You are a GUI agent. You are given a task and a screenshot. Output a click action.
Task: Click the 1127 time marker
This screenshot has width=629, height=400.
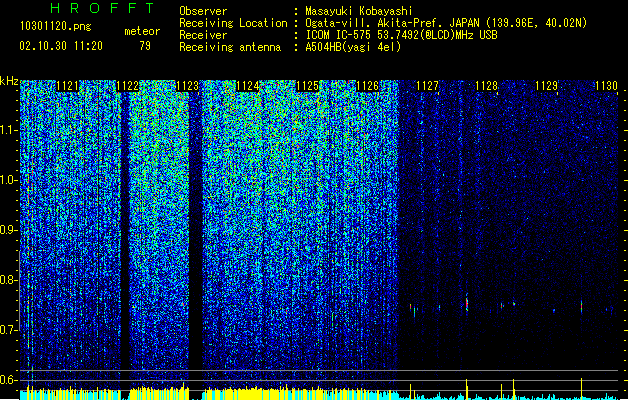point(427,86)
